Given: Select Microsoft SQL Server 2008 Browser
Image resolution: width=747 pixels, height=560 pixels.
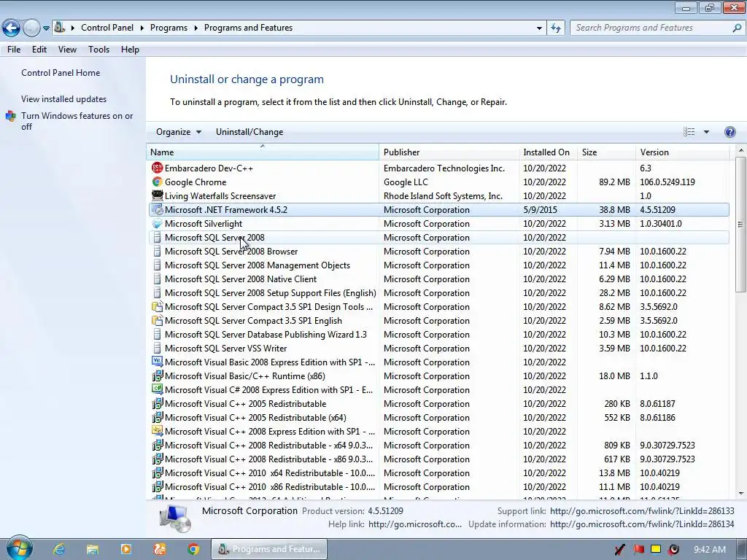Looking at the screenshot, I should point(438,251).
